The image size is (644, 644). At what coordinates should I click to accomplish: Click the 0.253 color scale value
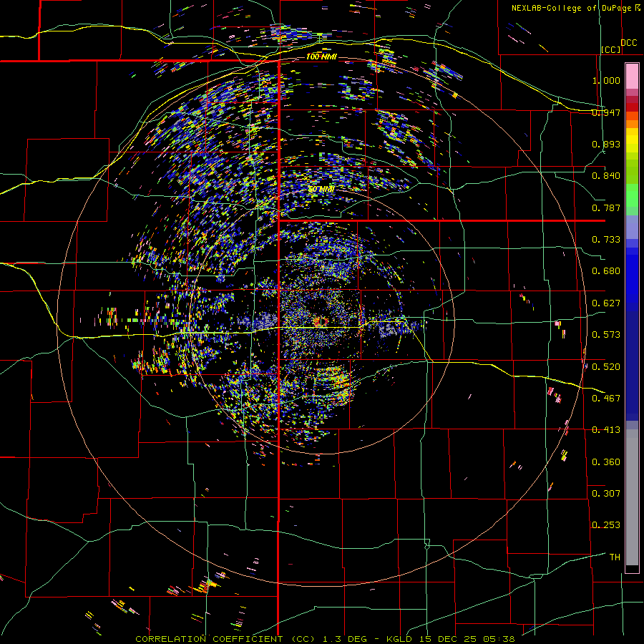click(606, 525)
